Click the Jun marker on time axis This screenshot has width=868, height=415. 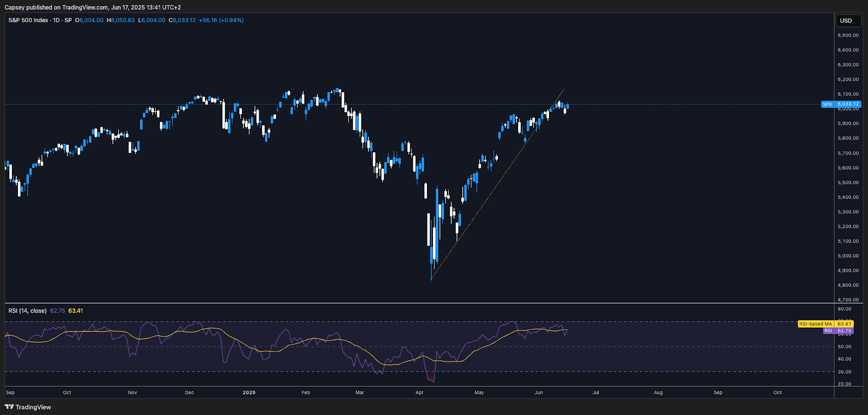(539, 392)
